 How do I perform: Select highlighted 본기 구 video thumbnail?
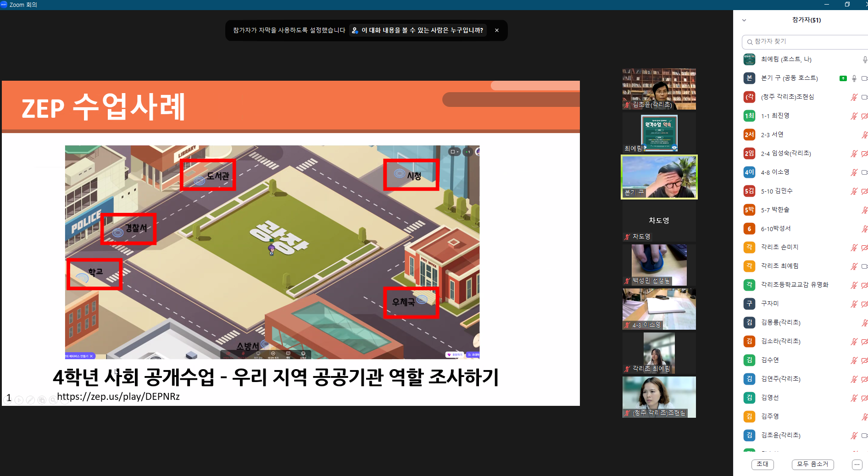click(659, 177)
